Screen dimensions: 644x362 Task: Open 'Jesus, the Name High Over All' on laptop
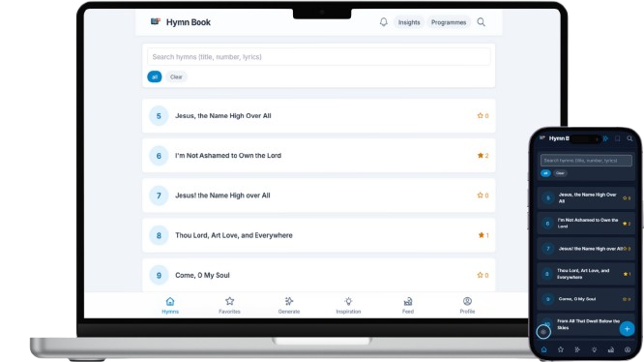click(319, 116)
